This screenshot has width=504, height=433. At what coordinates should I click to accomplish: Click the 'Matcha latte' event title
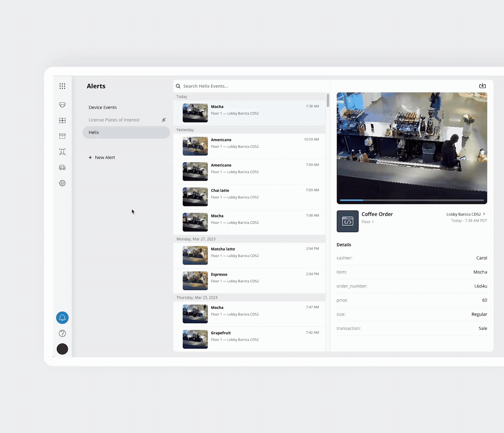[x=223, y=249]
